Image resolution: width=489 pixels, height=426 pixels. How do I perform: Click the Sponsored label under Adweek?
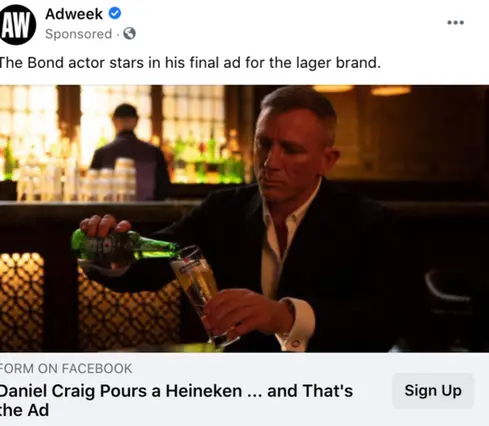pyautogui.click(x=78, y=34)
